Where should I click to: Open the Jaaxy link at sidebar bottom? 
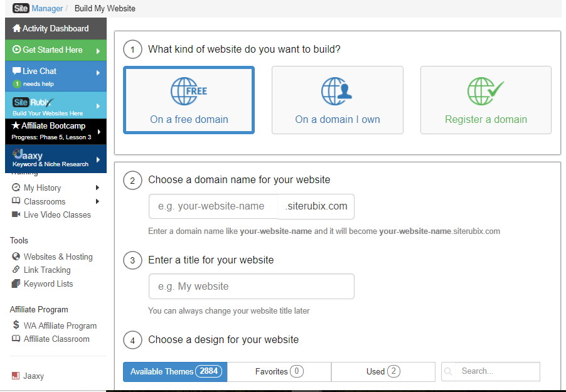tap(33, 376)
